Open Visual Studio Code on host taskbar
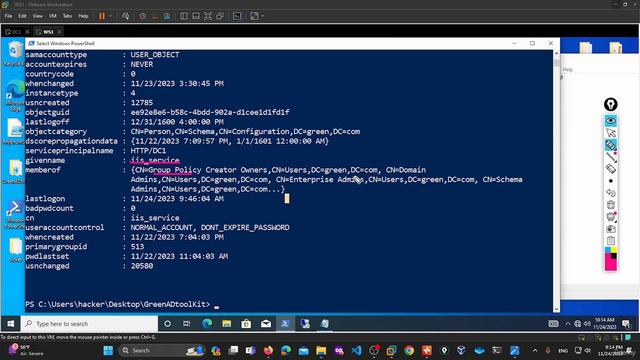This screenshot has height=360, width=640. pos(356,351)
